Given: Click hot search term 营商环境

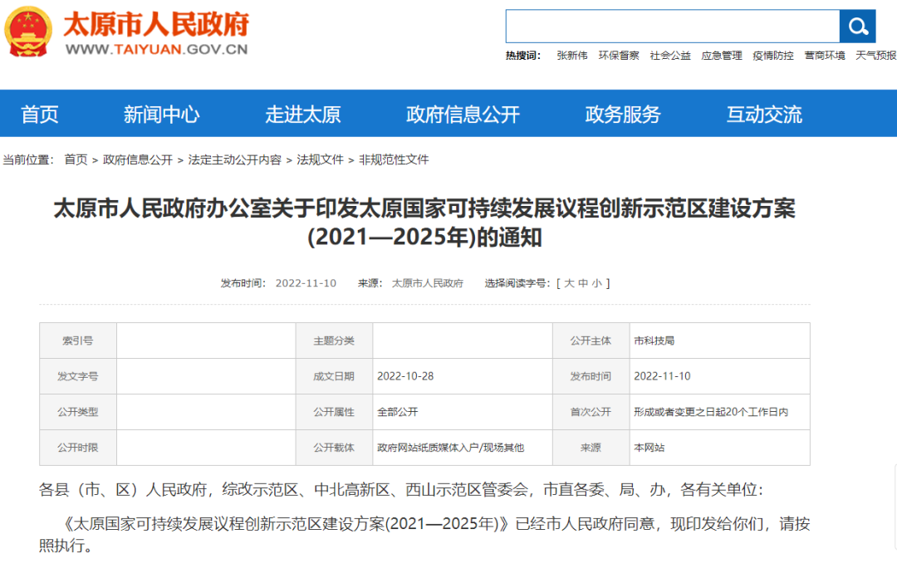Looking at the screenshot, I should tap(825, 56).
